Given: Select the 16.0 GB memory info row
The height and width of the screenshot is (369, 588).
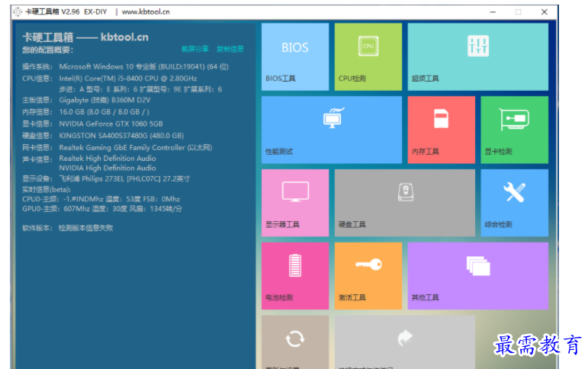Looking at the screenshot, I should click(85, 112).
